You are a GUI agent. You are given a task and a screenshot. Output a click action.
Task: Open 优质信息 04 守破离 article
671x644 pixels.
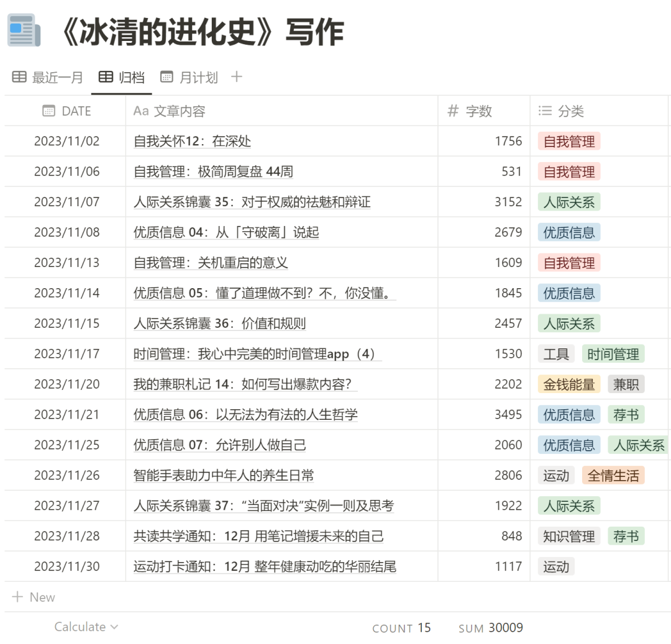point(226,232)
